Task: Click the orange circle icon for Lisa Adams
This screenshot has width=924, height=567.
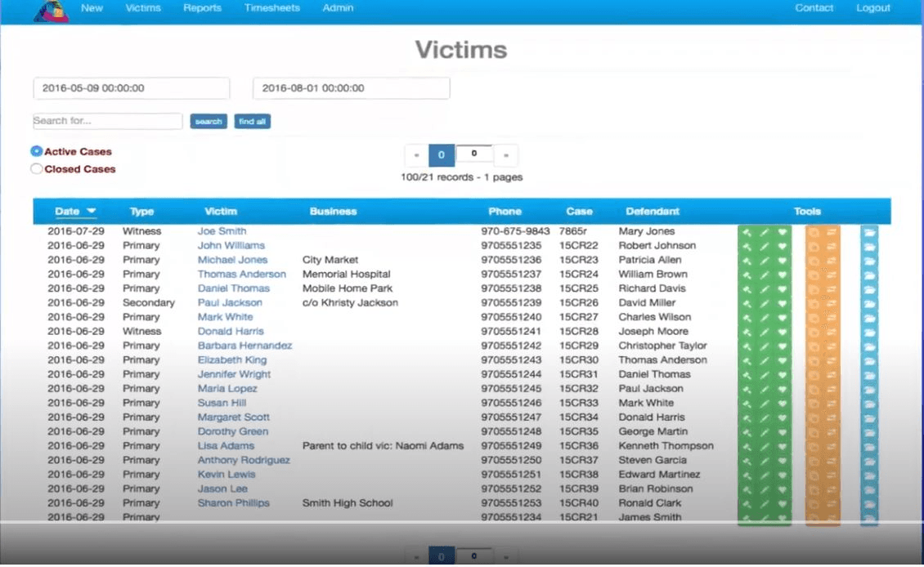Action: [814, 446]
